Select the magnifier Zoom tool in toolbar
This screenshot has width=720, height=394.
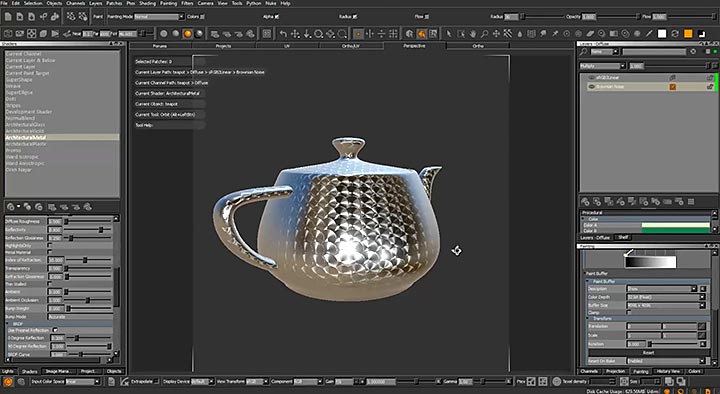pos(484,34)
